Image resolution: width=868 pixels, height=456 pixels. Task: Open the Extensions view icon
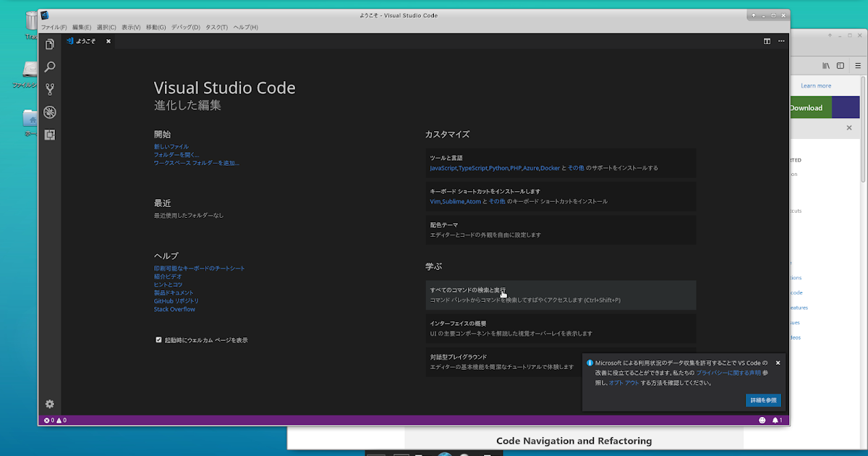pos(49,135)
